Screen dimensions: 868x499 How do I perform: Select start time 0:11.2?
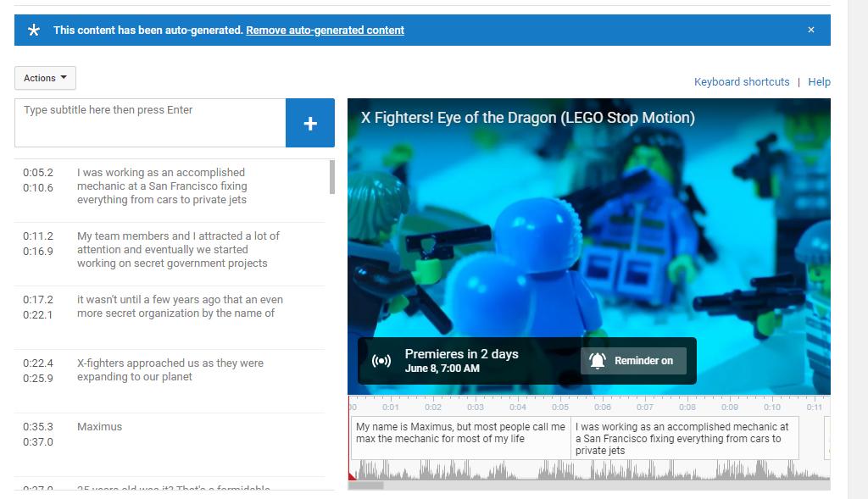38,236
